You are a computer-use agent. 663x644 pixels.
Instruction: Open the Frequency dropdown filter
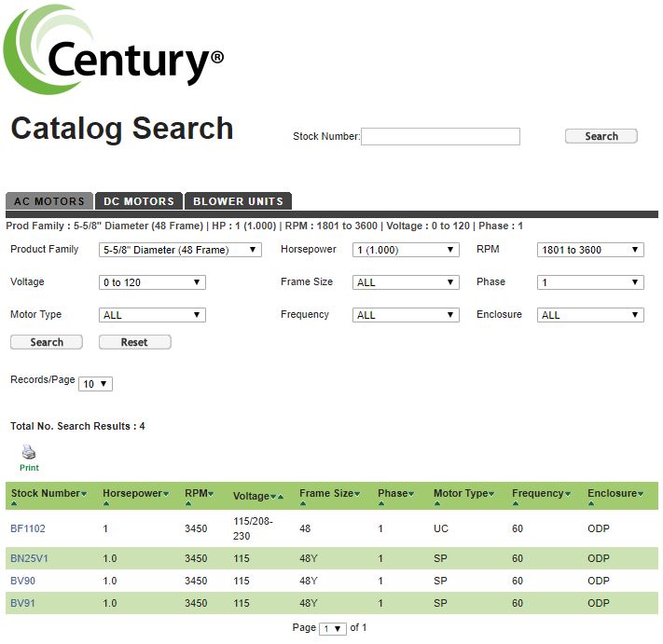[406, 315]
